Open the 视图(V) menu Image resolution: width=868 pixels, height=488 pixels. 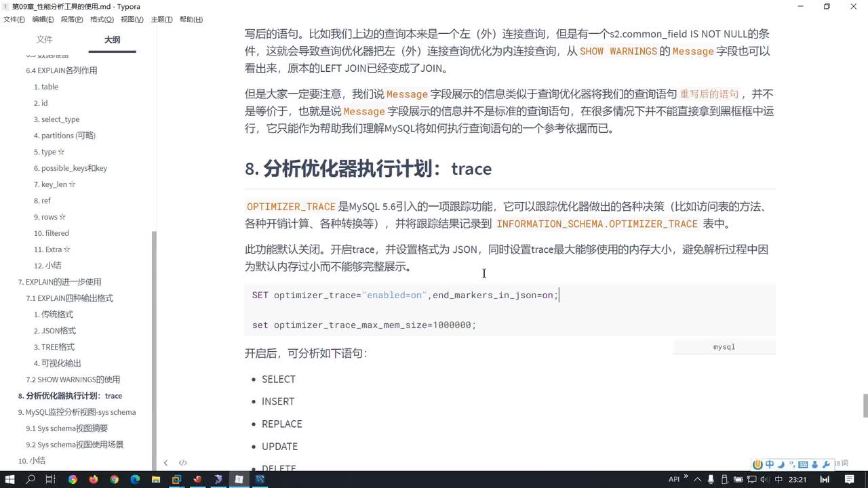[132, 19]
